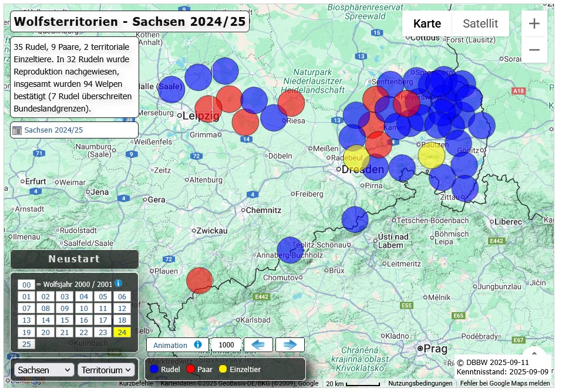The width and height of the screenshot is (562, 392).
Task: Step forward with the right arrow button
Action: (x=290, y=345)
